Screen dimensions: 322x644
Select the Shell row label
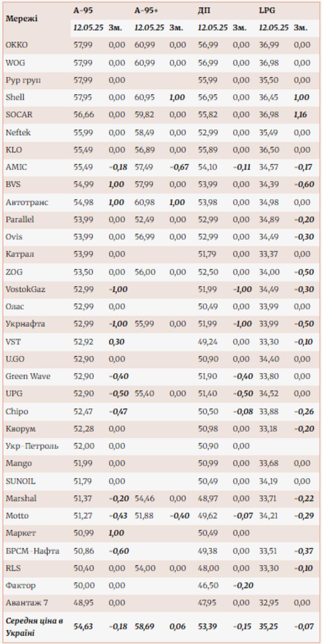point(15,97)
